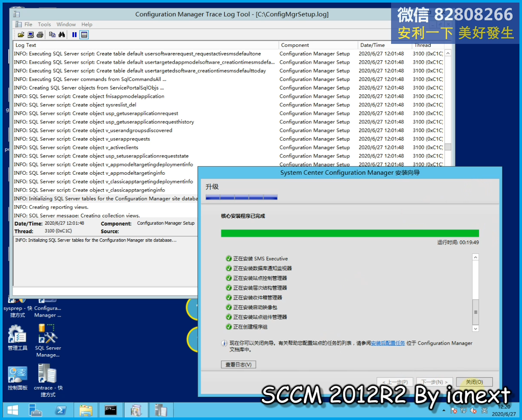Click the 关闭(O) button to close wizard
This screenshot has width=522, height=420.
click(x=474, y=382)
